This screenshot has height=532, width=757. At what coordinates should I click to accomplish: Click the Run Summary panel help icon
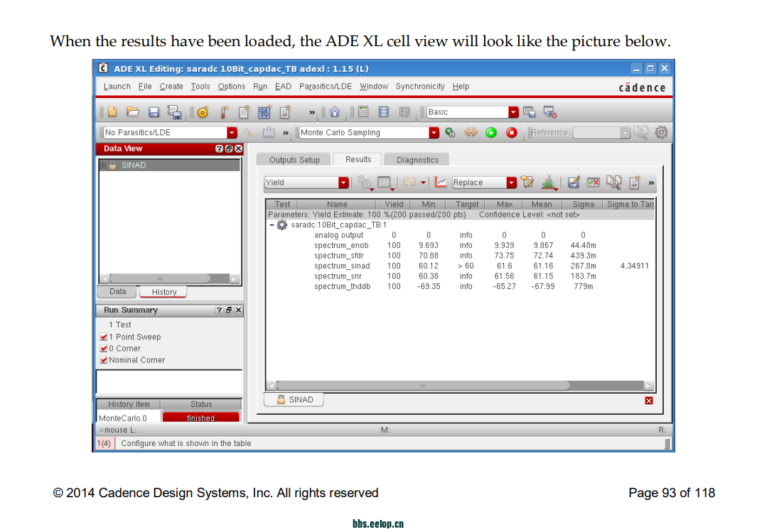pyautogui.click(x=219, y=310)
